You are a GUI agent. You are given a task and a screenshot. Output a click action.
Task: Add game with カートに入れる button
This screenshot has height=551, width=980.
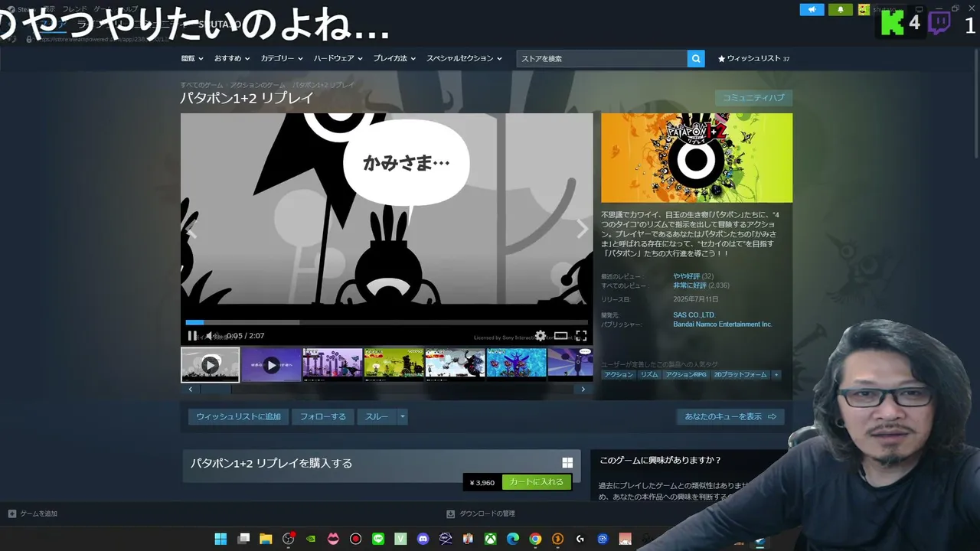(536, 482)
